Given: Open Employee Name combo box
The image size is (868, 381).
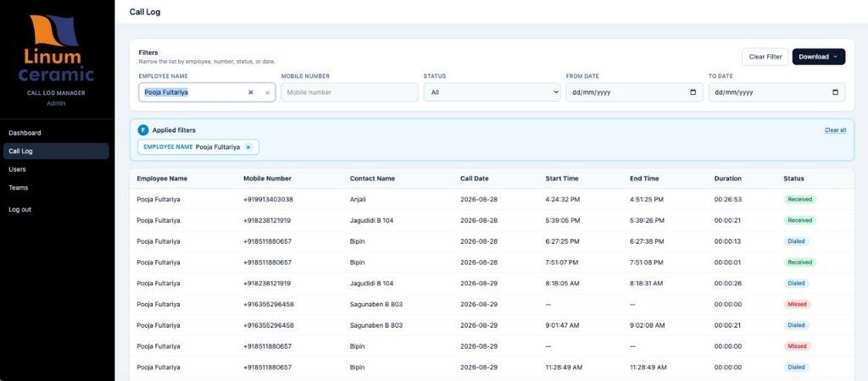Looking at the screenshot, I should 207,92.
